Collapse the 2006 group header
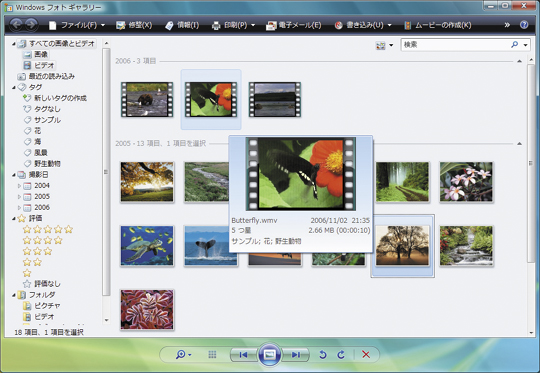The width and height of the screenshot is (540, 373). pos(519,61)
